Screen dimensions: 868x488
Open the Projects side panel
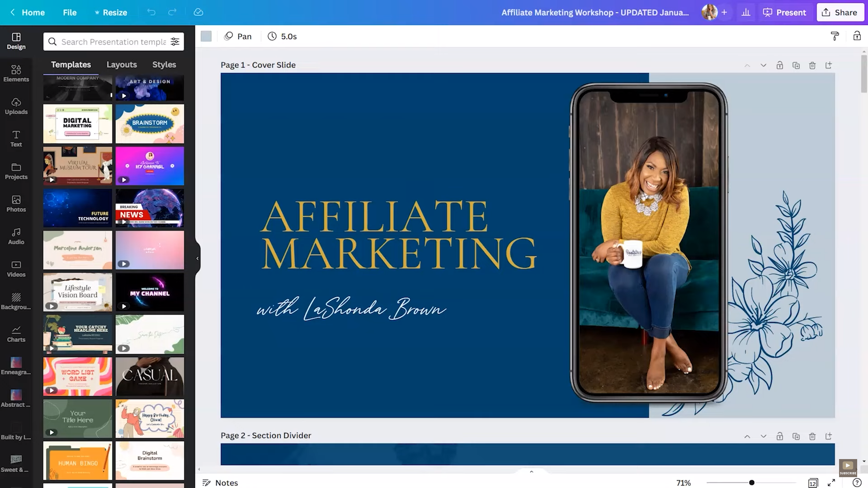(x=16, y=171)
